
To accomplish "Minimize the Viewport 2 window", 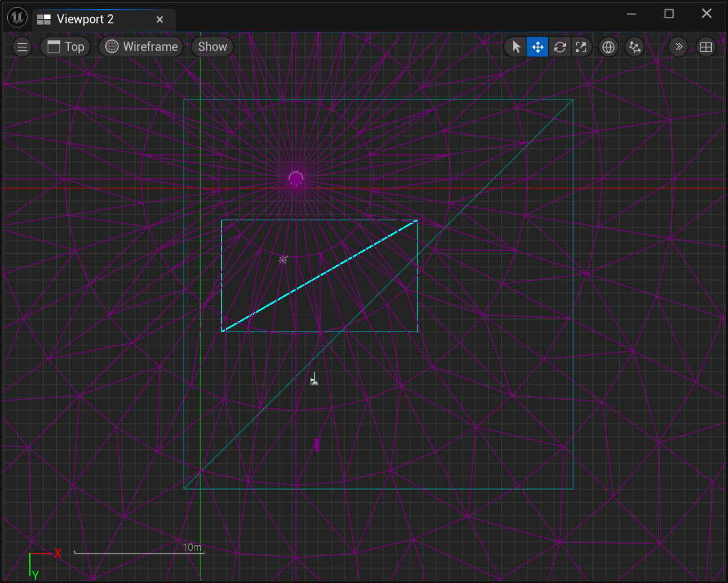I will [x=632, y=14].
